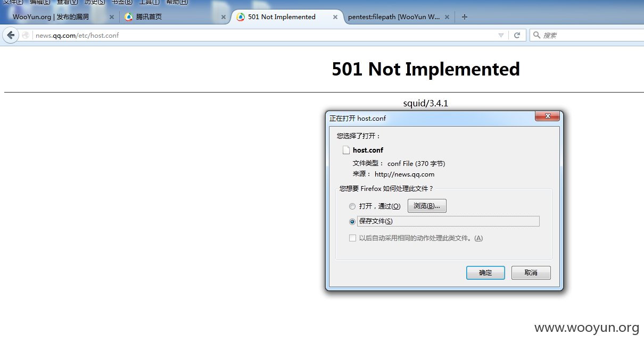
Task: Open the 编辑(E) menu
Action: pos(40,2)
